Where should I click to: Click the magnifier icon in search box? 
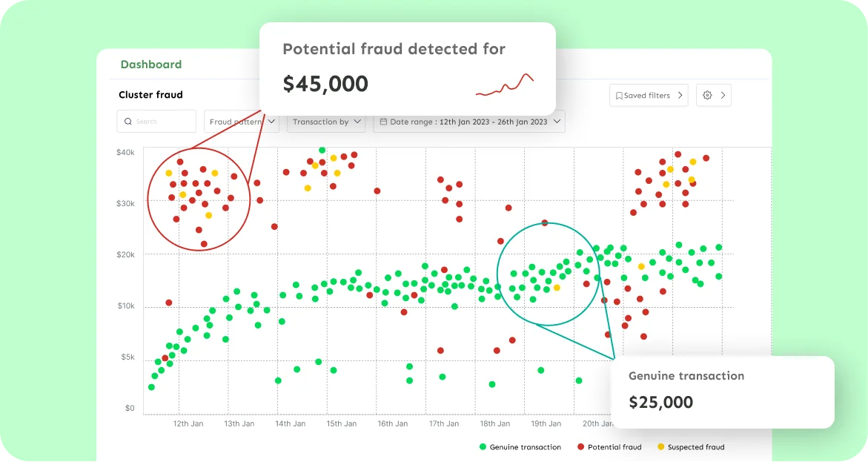pyautogui.click(x=128, y=122)
